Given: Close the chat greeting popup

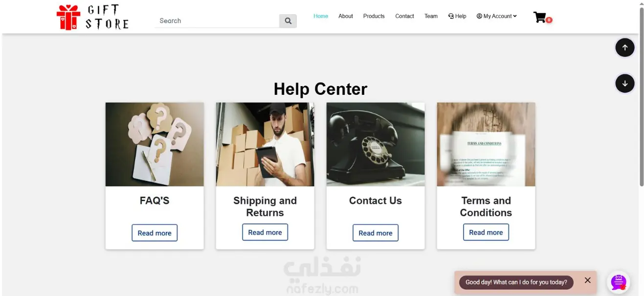Looking at the screenshot, I should pos(587,280).
